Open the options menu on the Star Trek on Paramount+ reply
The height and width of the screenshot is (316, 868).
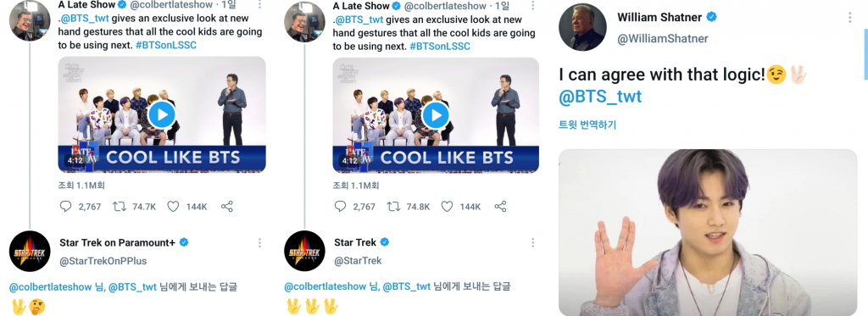(259, 243)
